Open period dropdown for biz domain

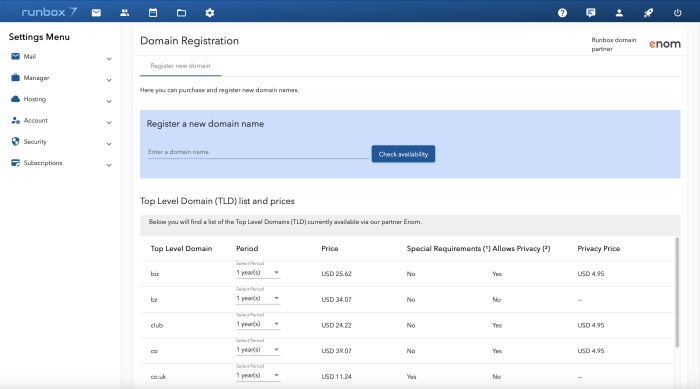pyautogui.click(x=258, y=272)
